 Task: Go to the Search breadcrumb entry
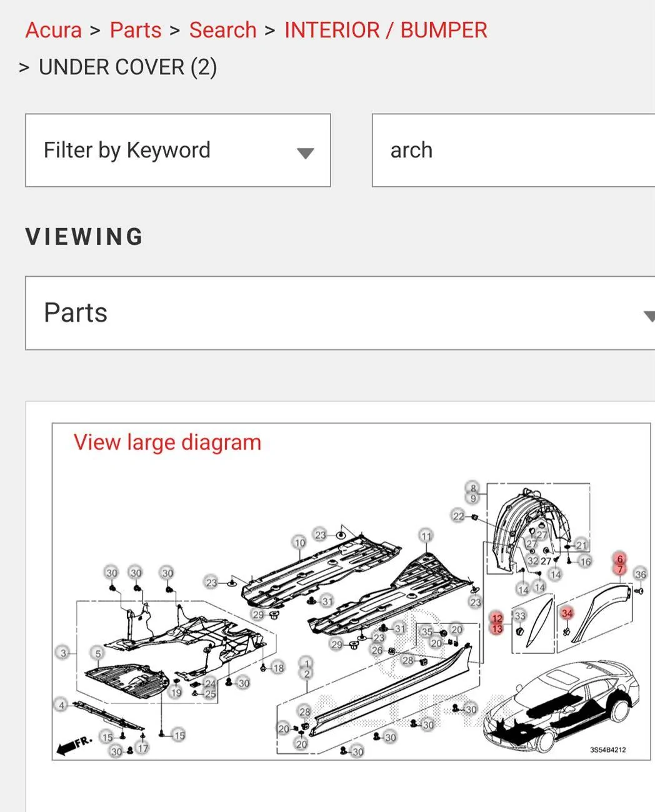tap(222, 29)
